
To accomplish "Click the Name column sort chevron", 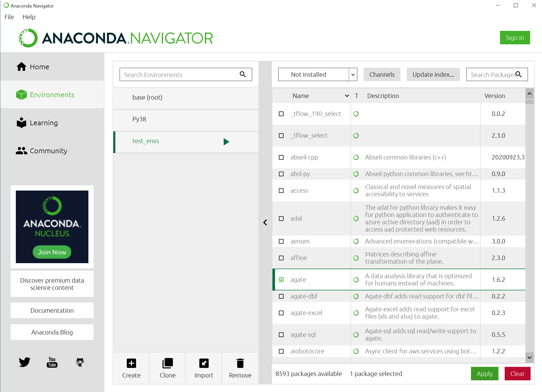I will click(347, 96).
